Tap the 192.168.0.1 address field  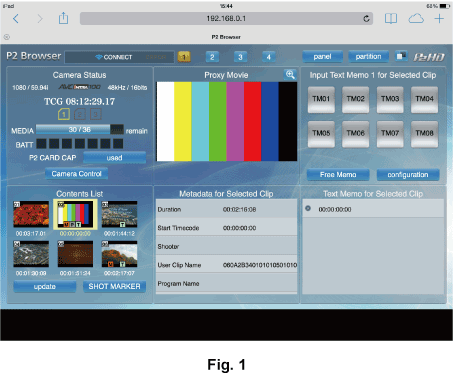(x=226, y=19)
